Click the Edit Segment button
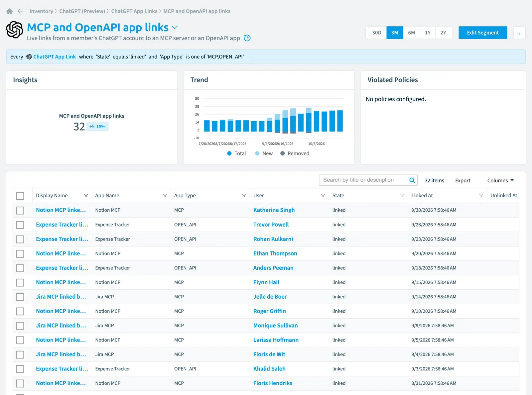 [483, 33]
